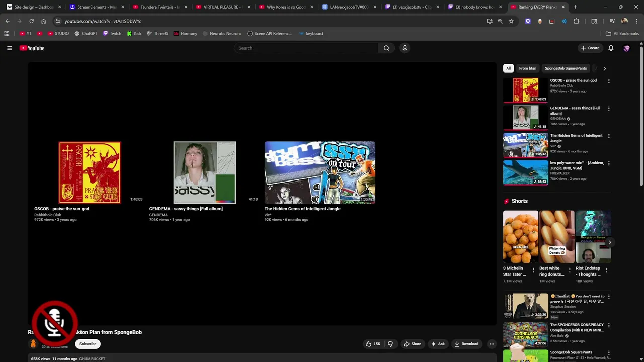Open options menu for OSCOB sidebar video
This screenshot has width=644, height=362.
coord(609,81)
